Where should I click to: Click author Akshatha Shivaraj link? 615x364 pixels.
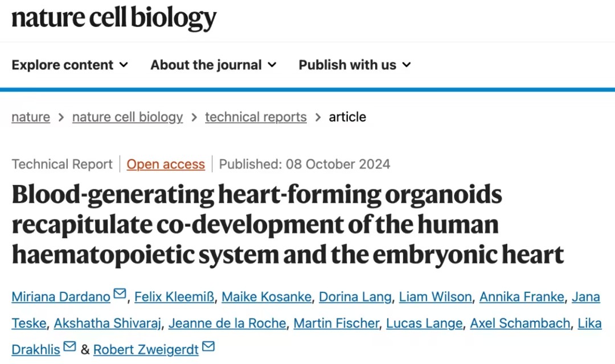click(x=108, y=323)
